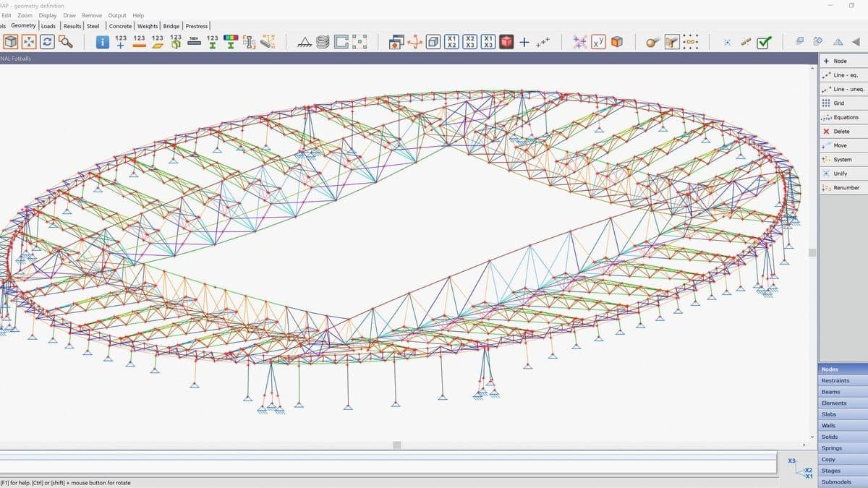Screen dimensions: 868x488
Task: Toggle green I-section property numbers
Action: [x=212, y=42]
